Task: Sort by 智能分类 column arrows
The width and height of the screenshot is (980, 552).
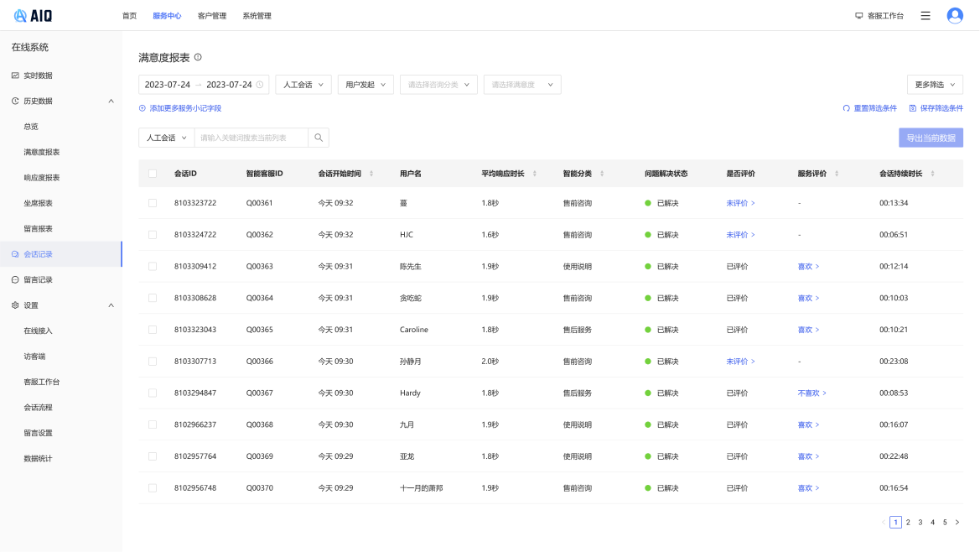Action: click(x=602, y=174)
